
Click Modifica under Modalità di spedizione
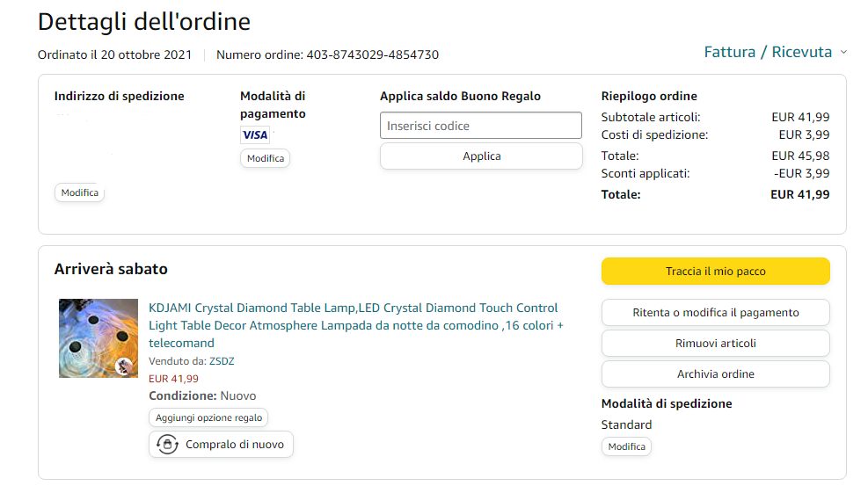626,446
